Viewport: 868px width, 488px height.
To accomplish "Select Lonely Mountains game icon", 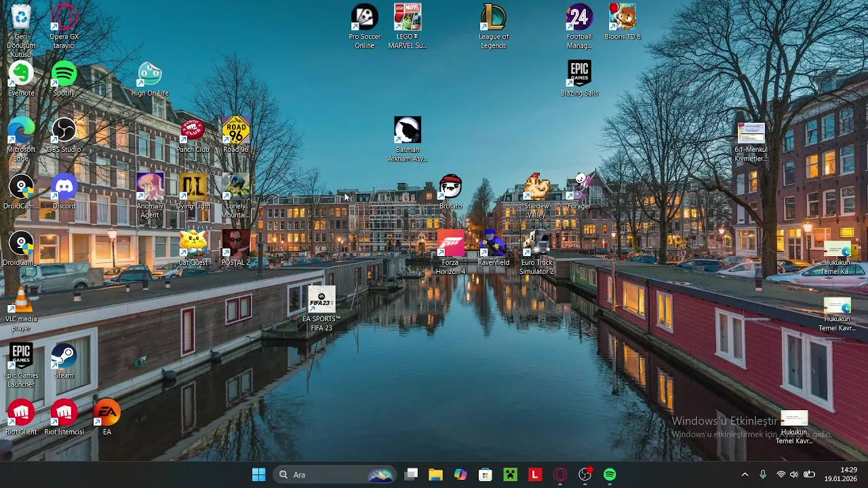I will (x=236, y=196).
